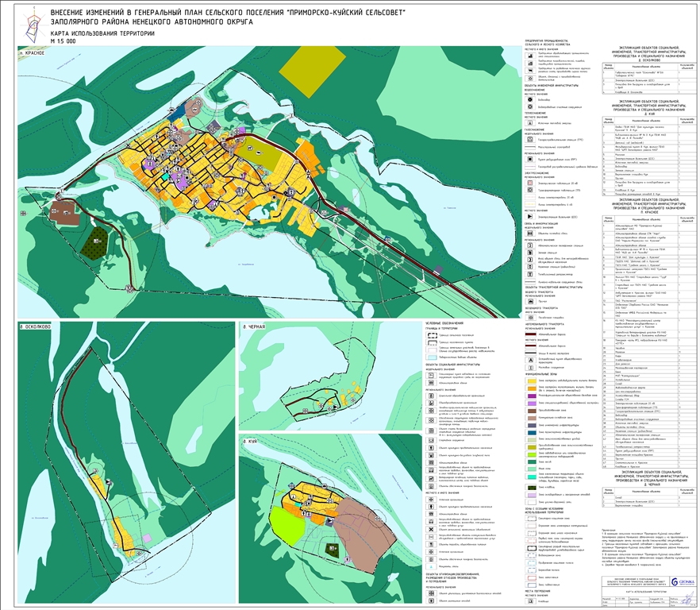Click the lime green polygon on Kuya map
Screen dimensions: 700x610
point(287,526)
